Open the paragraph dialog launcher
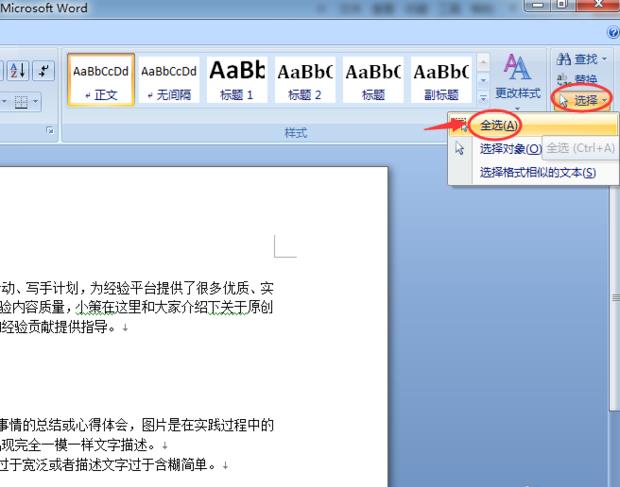The width and height of the screenshot is (620, 487). 51,131
